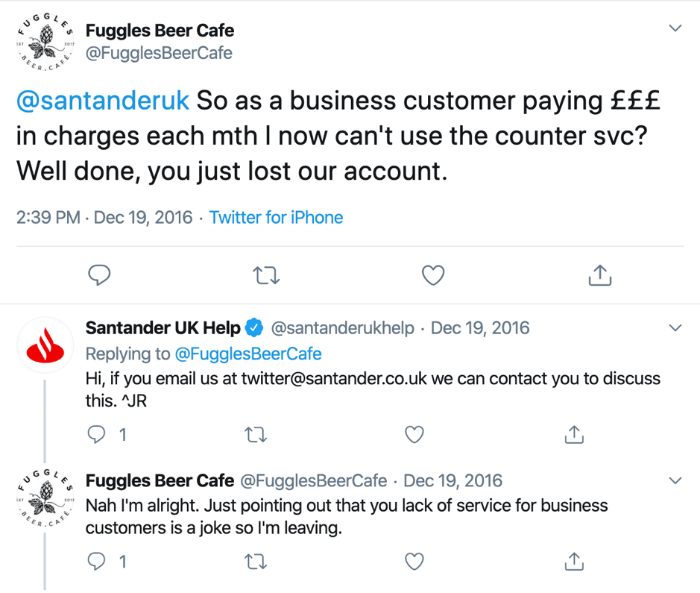Open @FugglesBeerCafe link in 'Replying to'

[247, 353]
